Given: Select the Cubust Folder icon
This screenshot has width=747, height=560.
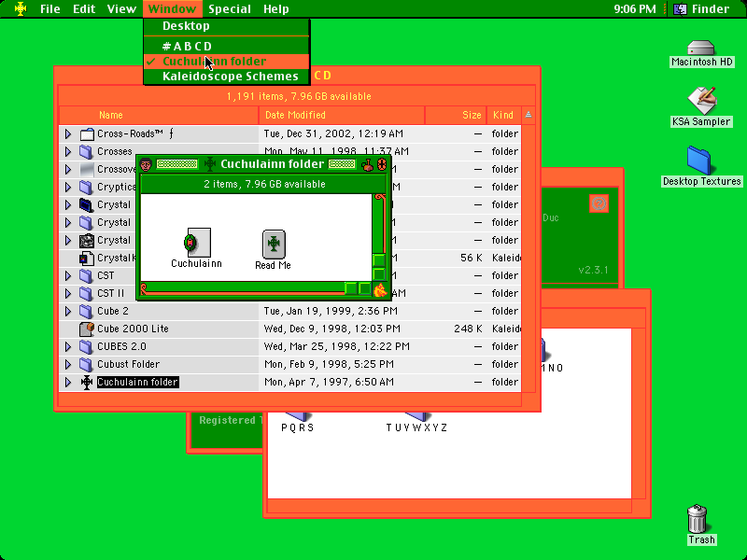Looking at the screenshot, I should point(87,365).
